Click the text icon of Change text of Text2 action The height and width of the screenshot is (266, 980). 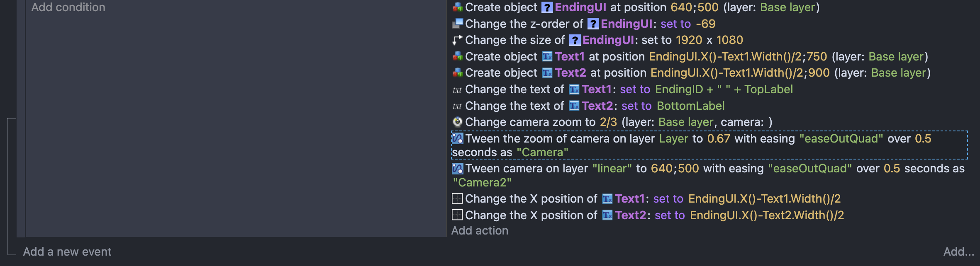(x=457, y=106)
